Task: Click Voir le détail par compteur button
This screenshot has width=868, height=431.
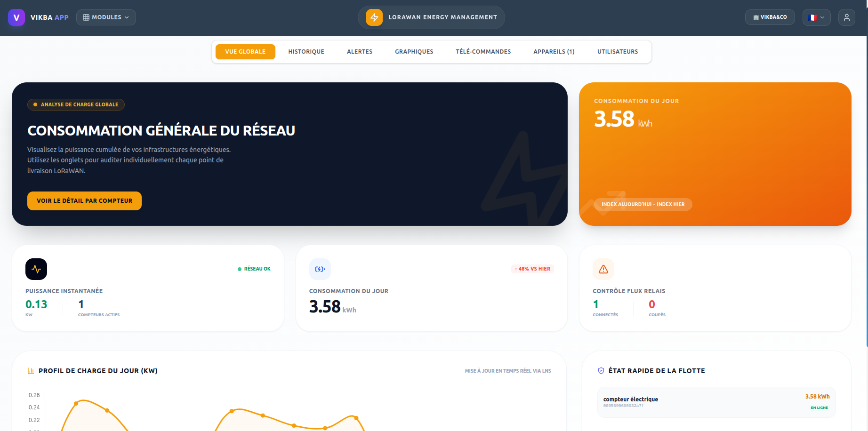Action: pos(84,201)
